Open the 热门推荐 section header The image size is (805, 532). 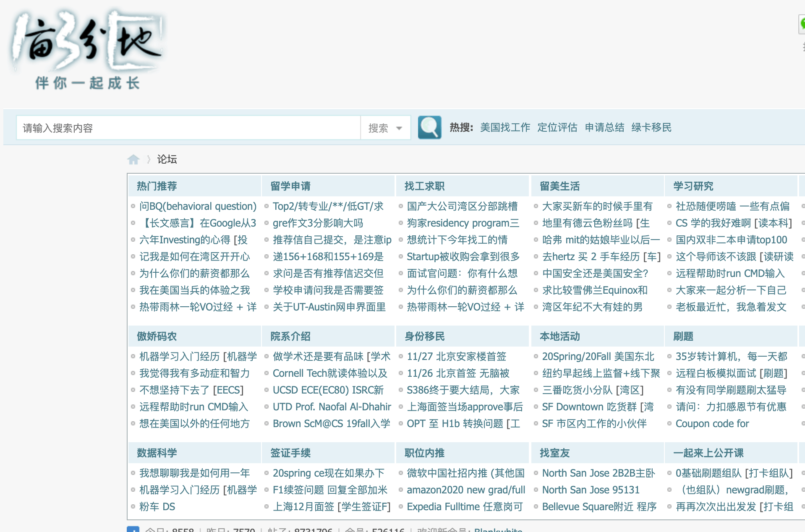coord(157,186)
